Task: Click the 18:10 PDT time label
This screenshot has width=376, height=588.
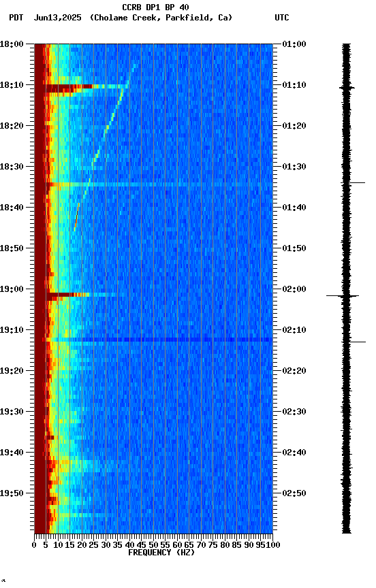Action: point(12,85)
